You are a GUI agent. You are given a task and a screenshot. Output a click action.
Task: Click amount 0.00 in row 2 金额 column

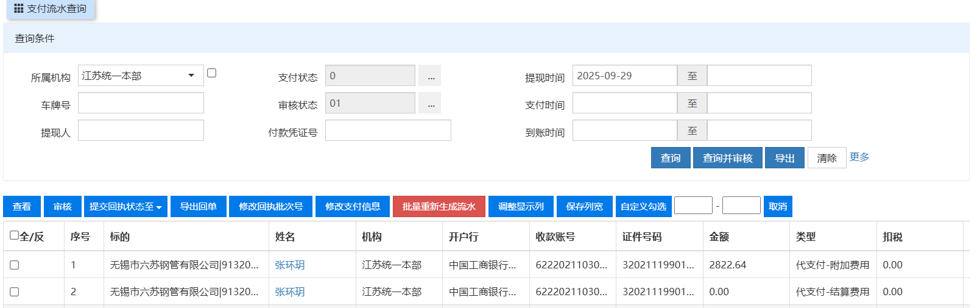coord(719,292)
